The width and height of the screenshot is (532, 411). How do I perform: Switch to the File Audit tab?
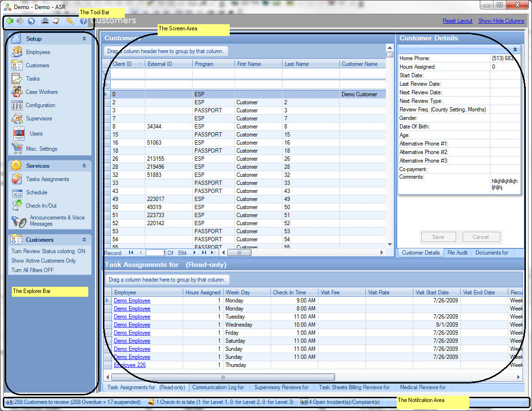[x=457, y=253]
